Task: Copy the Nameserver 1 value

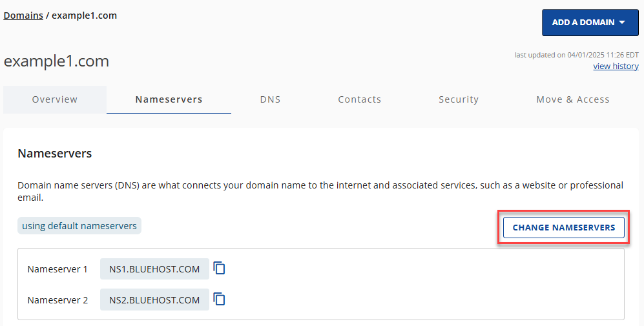Action: [x=220, y=268]
